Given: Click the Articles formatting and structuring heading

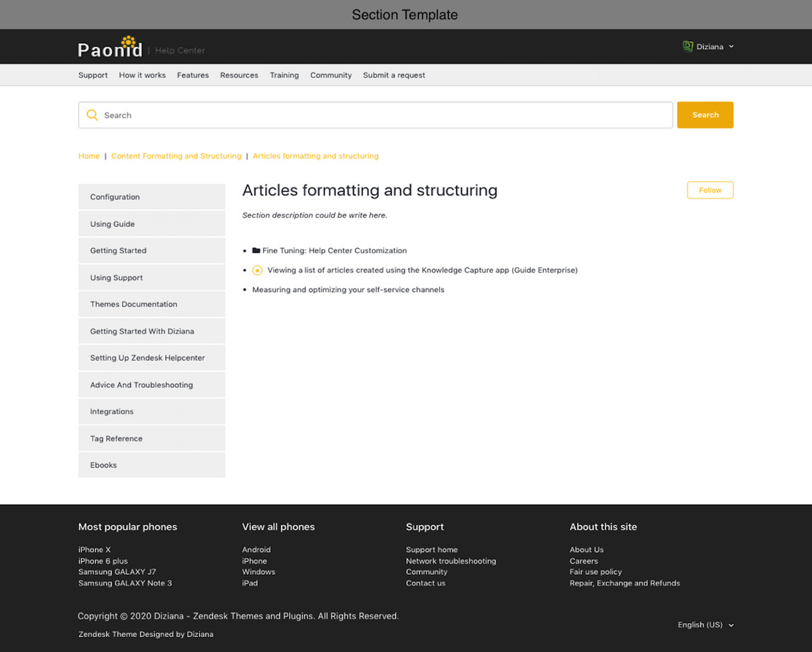Looking at the screenshot, I should [x=370, y=190].
